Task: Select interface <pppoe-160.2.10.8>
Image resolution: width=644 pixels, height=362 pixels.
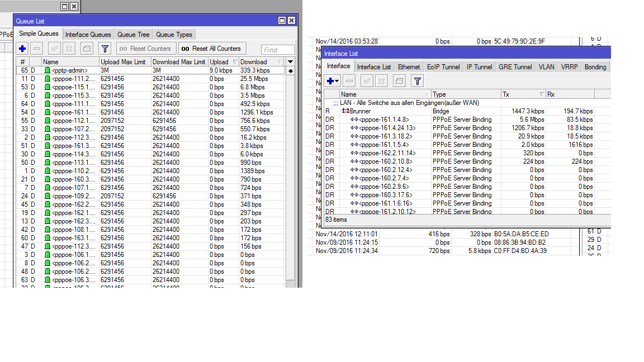Action: (467, 161)
